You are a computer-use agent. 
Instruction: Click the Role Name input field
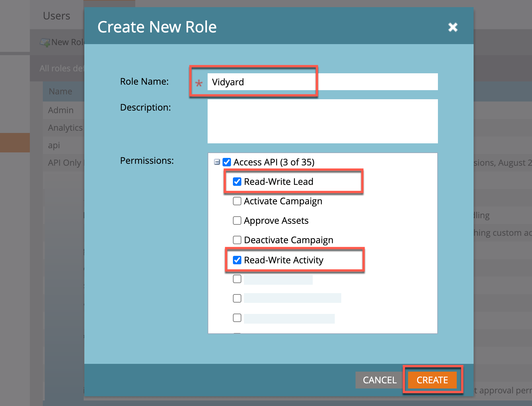(322, 82)
